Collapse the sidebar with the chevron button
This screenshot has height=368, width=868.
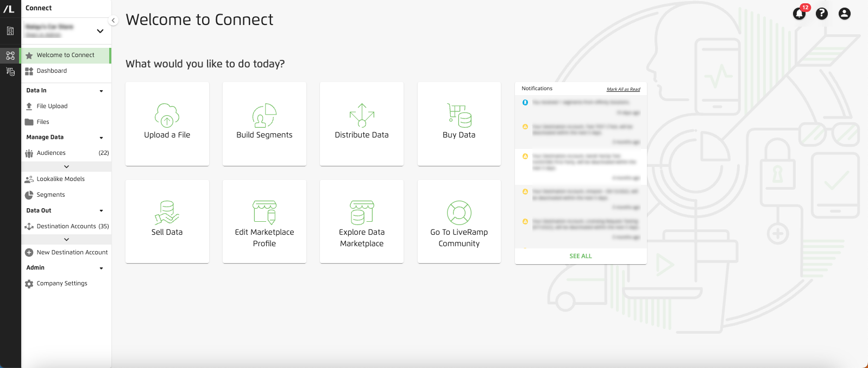(113, 21)
